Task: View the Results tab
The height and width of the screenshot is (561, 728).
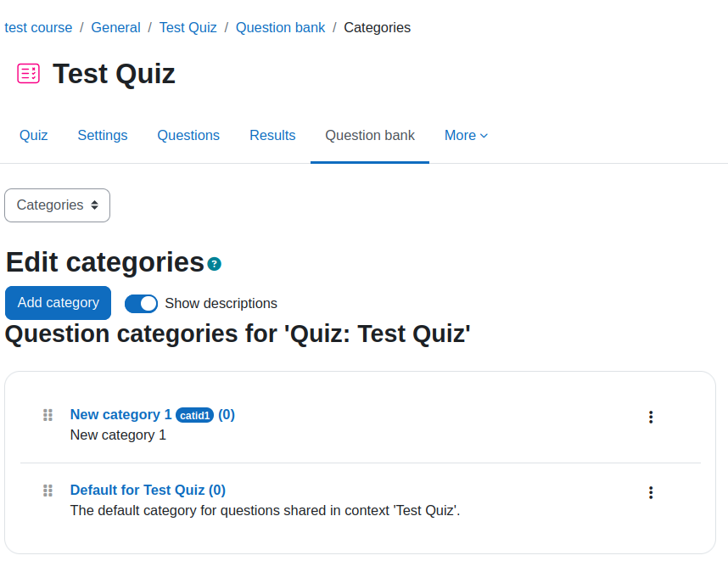Action: (272, 136)
